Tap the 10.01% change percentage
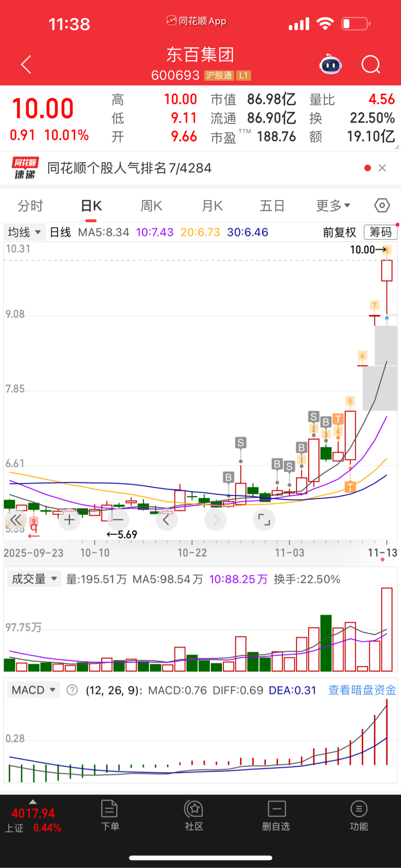The height and width of the screenshot is (868, 401). (x=66, y=135)
